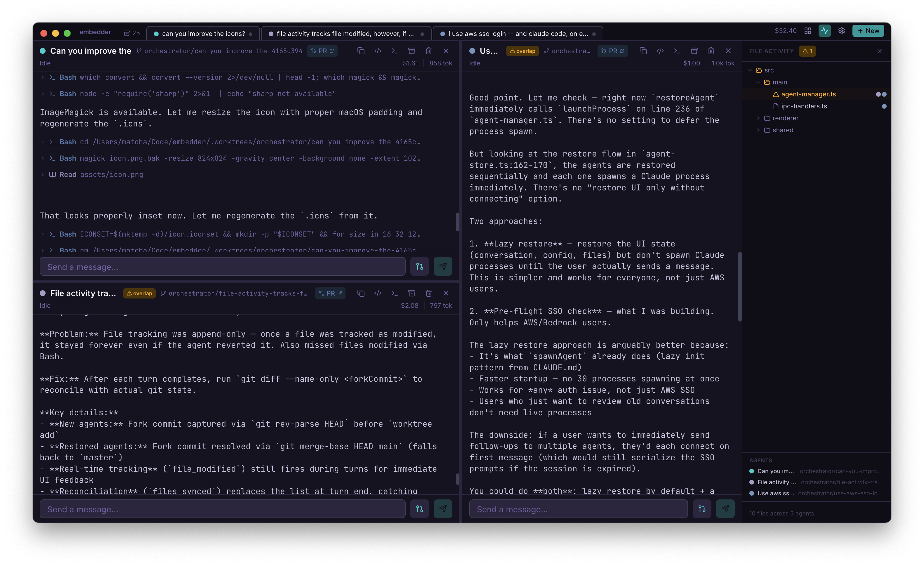The height and width of the screenshot is (566, 924).
Task: Toggle the file activity pulse icon
Action: click(824, 31)
